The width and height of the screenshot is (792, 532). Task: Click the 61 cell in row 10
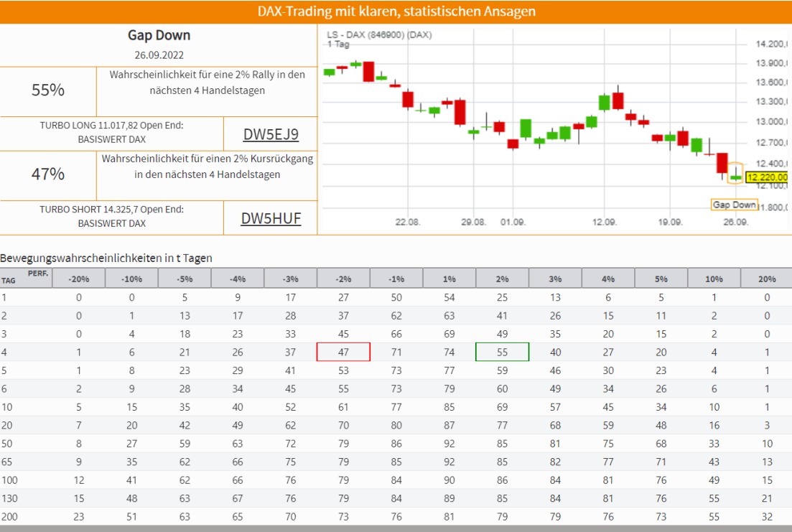tap(343, 407)
